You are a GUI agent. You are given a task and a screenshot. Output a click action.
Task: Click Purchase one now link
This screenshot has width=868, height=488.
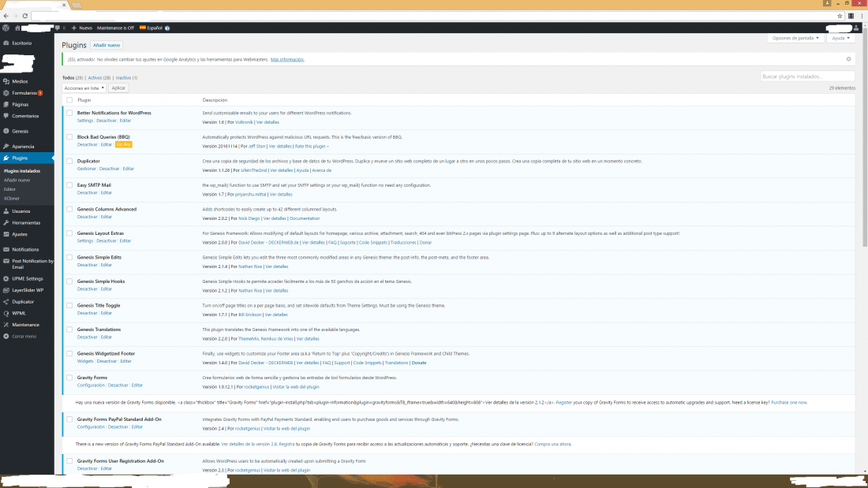click(789, 402)
